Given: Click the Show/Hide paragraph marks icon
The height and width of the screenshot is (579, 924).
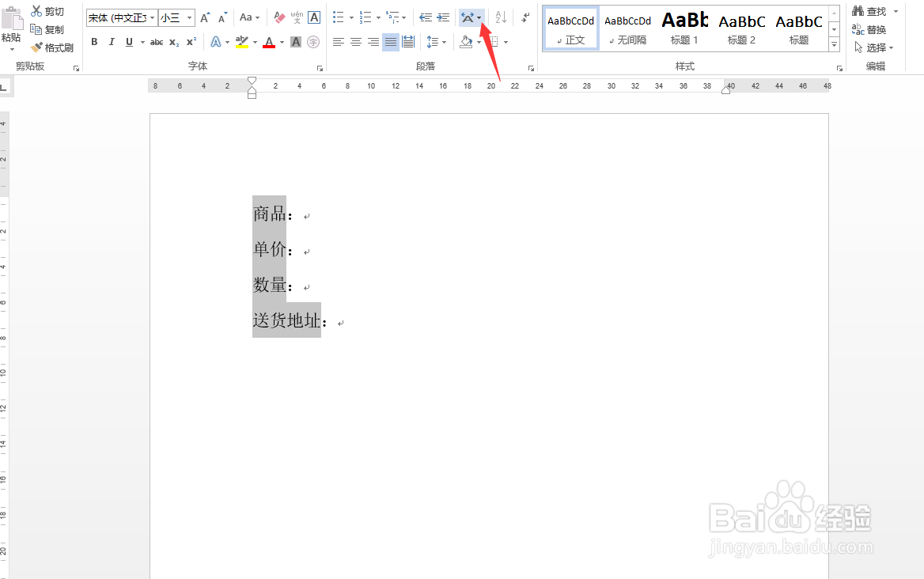Looking at the screenshot, I should (524, 17).
